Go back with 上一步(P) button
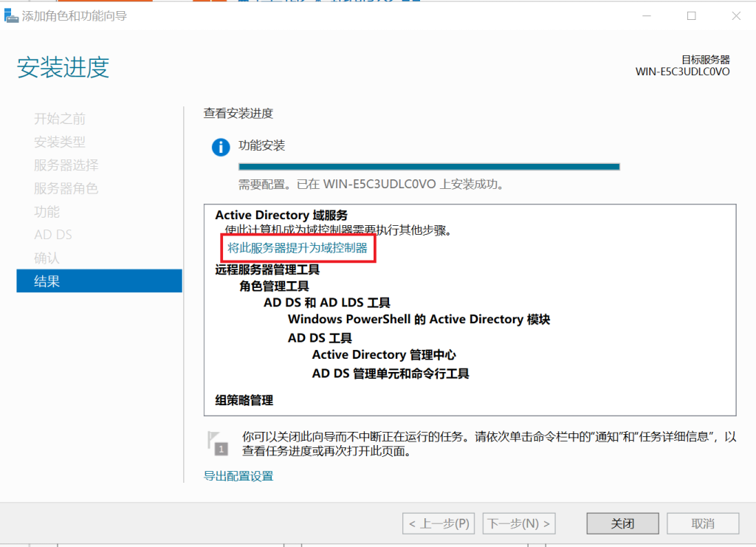The image size is (756, 547). [439, 523]
